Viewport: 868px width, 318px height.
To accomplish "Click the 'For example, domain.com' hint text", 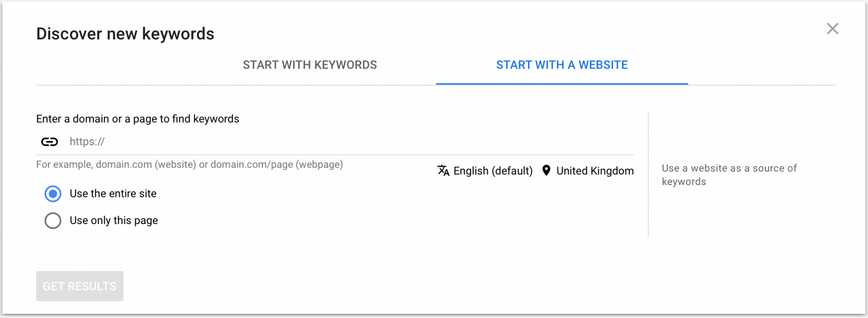I will tap(189, 164).
